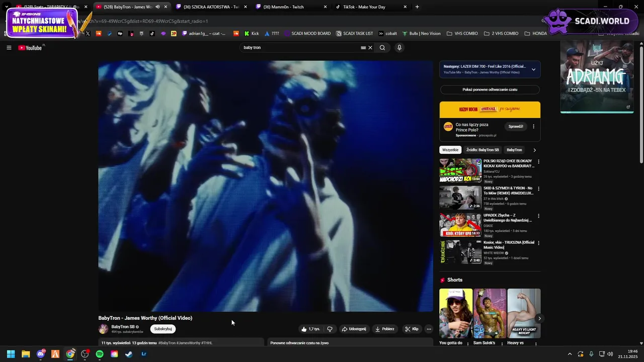Screen dimensions: 644x362
Task: Go to the YouTube home logo
Action: click(30, 48)
